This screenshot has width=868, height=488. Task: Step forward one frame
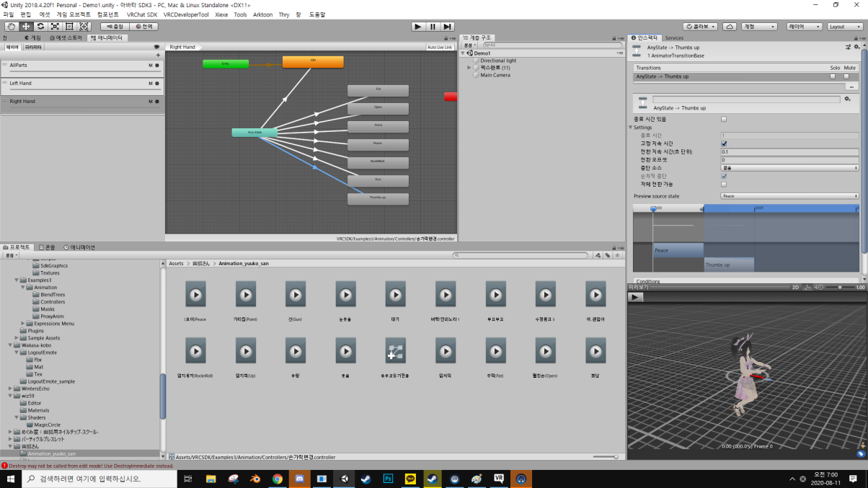point(448,27)
